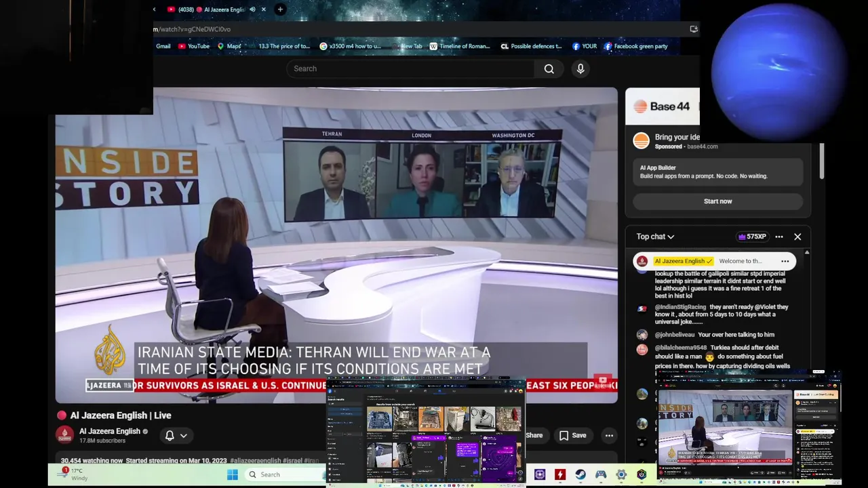Open pinned message three-dot menu
Image resolution: width=868 pixels, height=488 pixels.
(x=785, y=261)
